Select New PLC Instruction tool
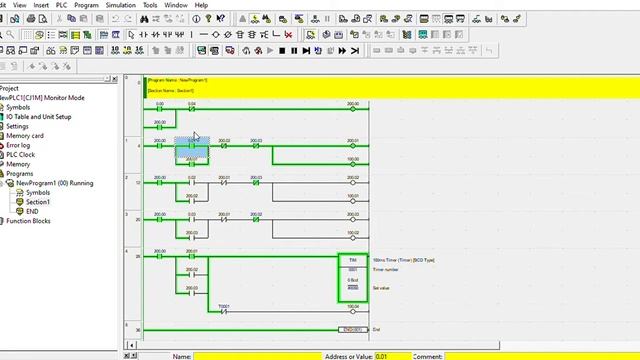The height and width of the screenshot is (360, 640). click(x=240, y=35)
